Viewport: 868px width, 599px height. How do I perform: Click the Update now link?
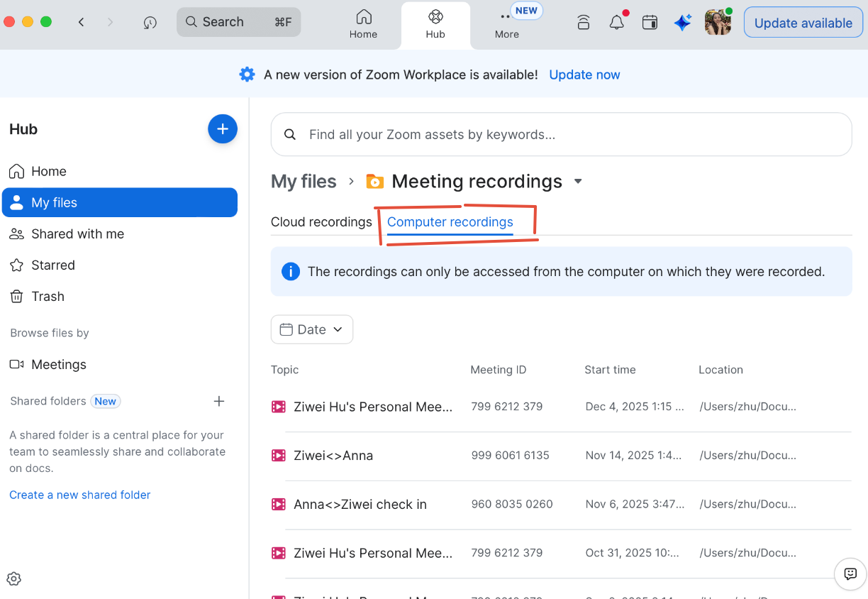coord(584,75)
